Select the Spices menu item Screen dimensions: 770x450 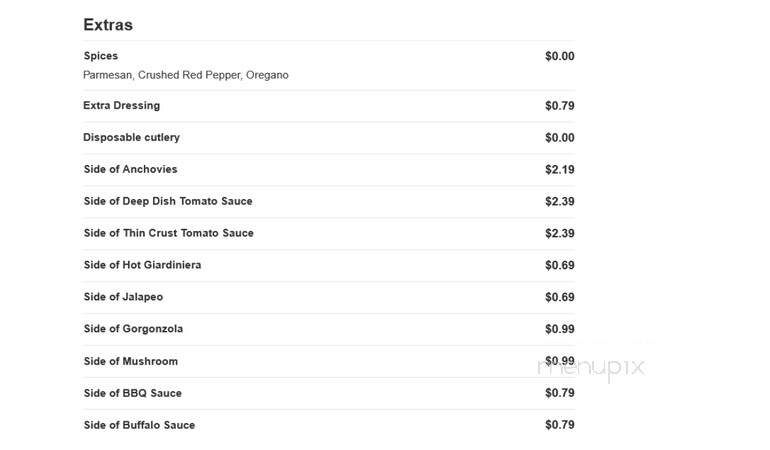click(x=329, y=65)
